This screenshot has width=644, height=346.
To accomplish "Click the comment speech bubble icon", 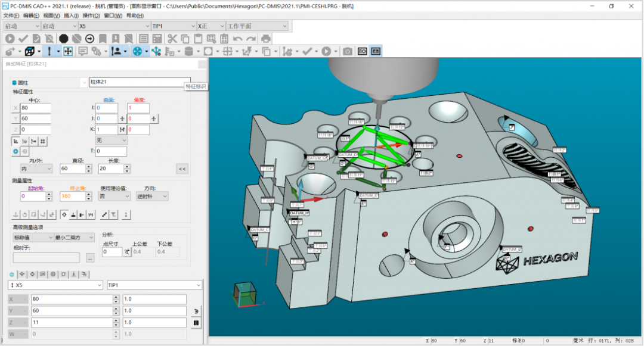I will tap(83, 51).
